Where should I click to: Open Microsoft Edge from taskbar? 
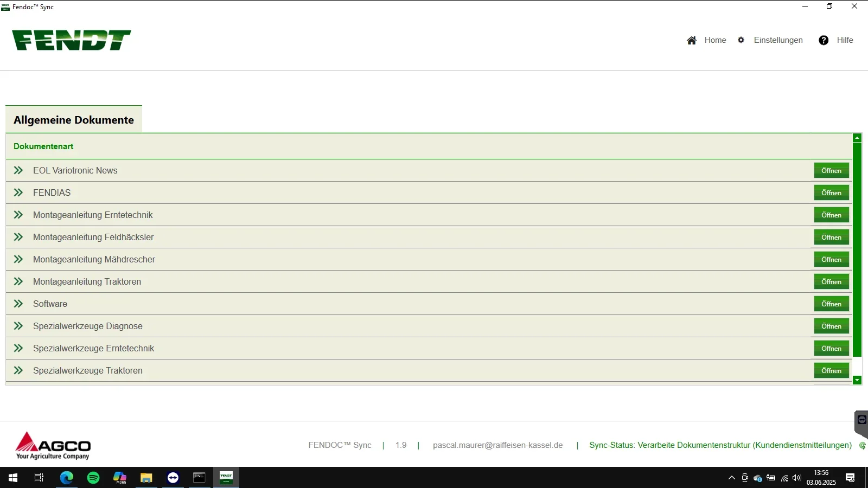pyautogui.click(x=66, y=478)
